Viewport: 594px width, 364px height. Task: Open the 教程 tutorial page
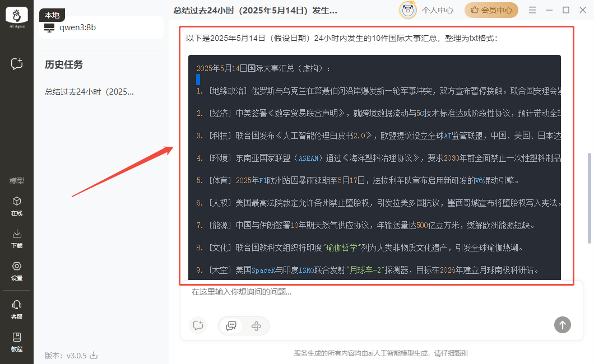[17, 340]
